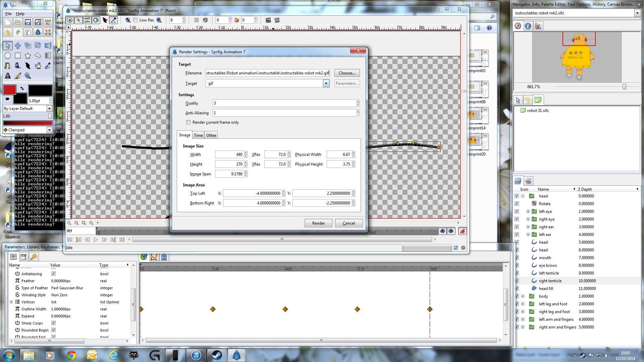Toggle visibility of Rotate layer
This screenshot has height=362, width=644.
517,204
